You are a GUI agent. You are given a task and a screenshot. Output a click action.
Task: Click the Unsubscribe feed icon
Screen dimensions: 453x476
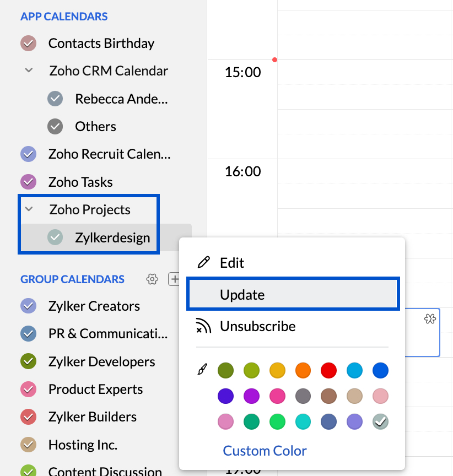tap(204, 326)
